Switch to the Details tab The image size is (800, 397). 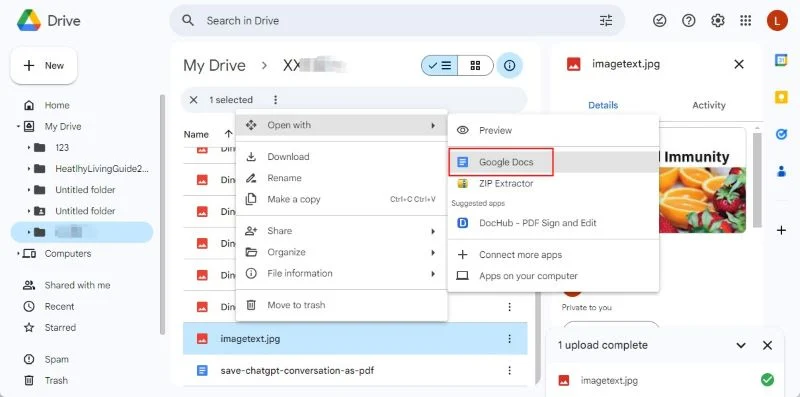coord(603,105)
